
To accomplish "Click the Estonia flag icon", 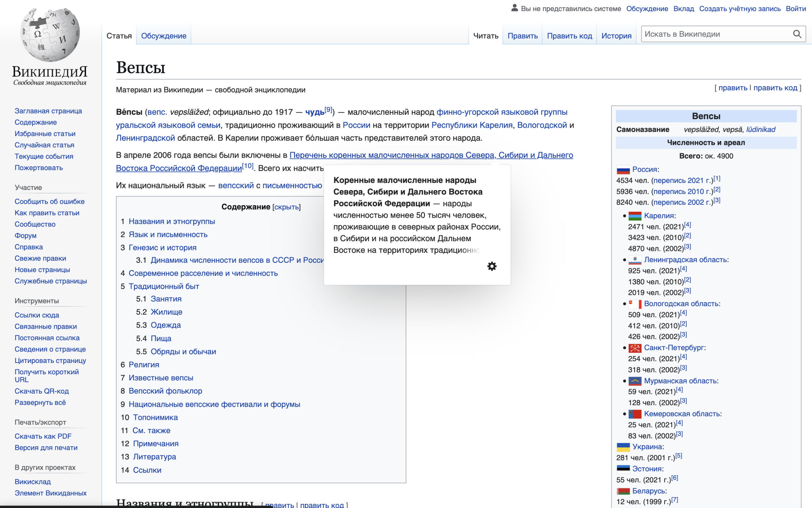I will point(623,469).
